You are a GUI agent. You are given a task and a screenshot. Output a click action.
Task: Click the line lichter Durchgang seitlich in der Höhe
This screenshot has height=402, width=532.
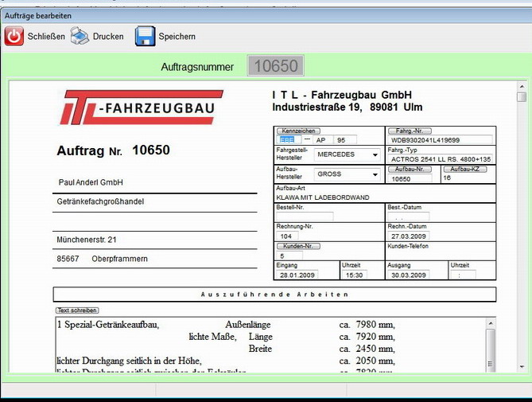pos(129,361)
